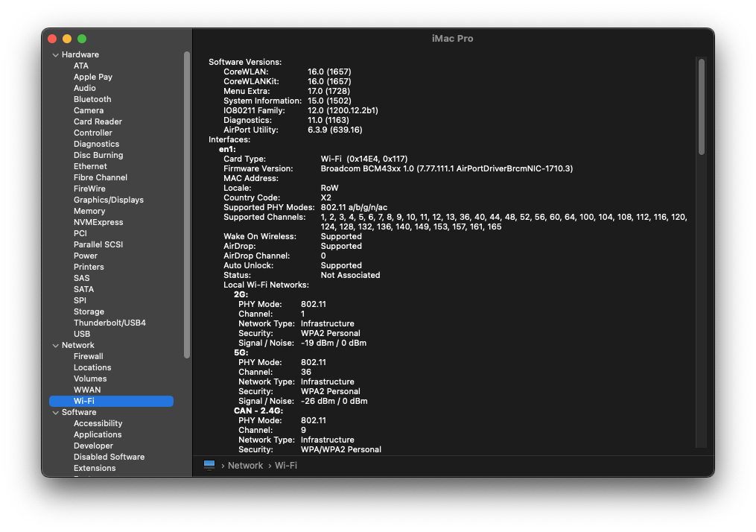
Task: Select Diagnostics under Hardware
Action: pyautogui.click(x=96, y=144)
